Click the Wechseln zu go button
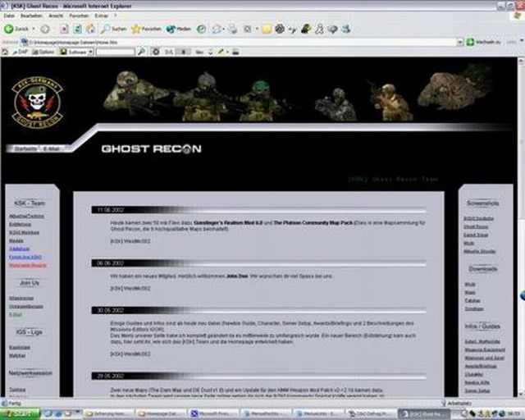 pyautogui.click(x=491, y=41)
